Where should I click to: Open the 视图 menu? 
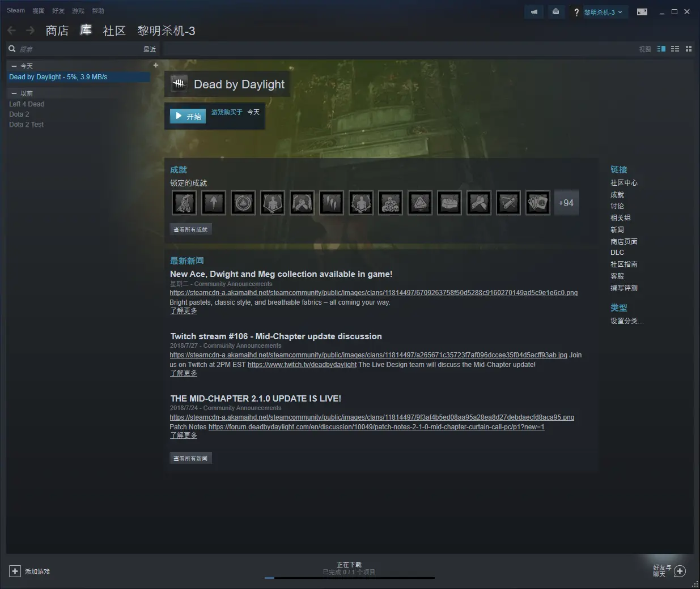pyautogui.click(x=39, y=11)
